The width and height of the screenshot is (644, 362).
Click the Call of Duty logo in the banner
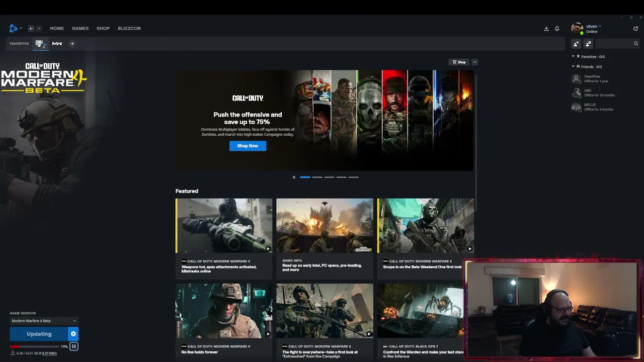pyautogui.click(x=248, y=98)
